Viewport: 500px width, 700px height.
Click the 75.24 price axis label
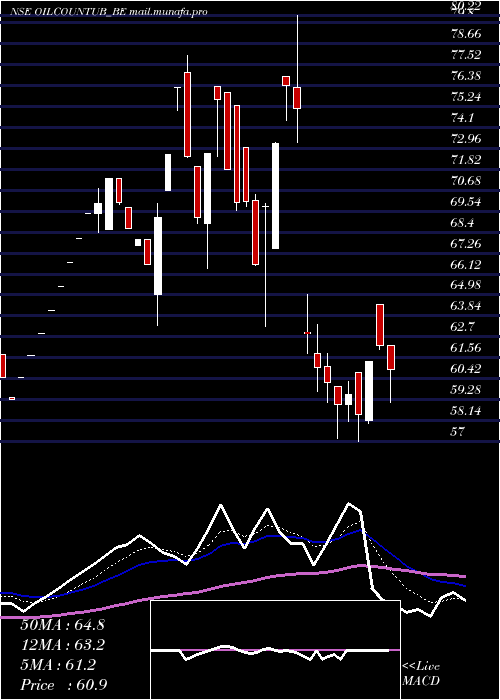tap(466, 97)
